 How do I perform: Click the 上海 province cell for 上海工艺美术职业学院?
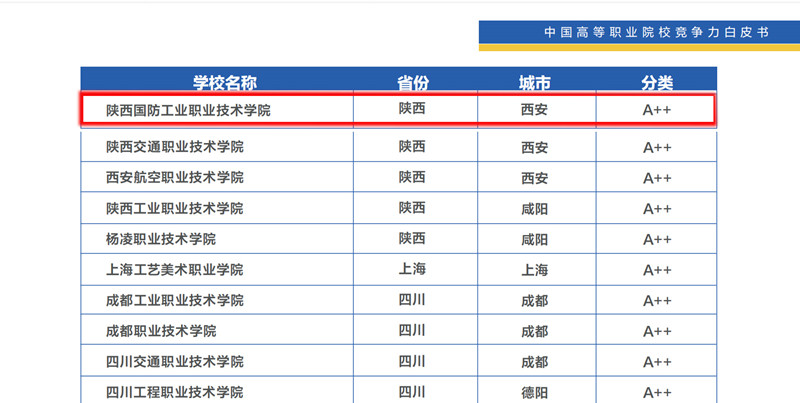click(x=412, y=269)
